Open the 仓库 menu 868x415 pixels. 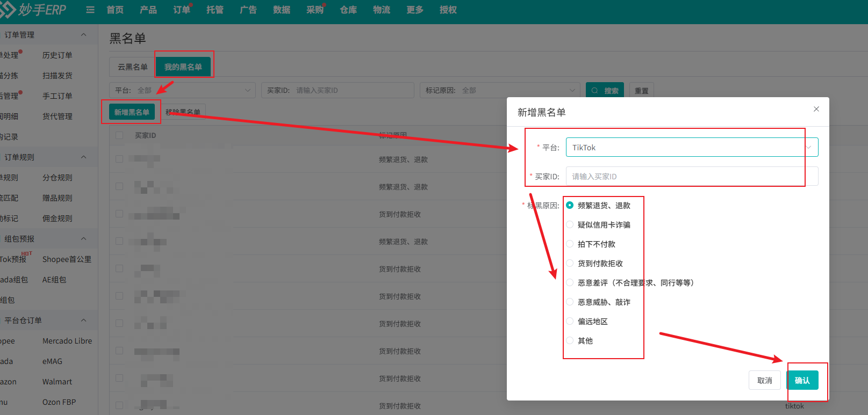point(348,10)
